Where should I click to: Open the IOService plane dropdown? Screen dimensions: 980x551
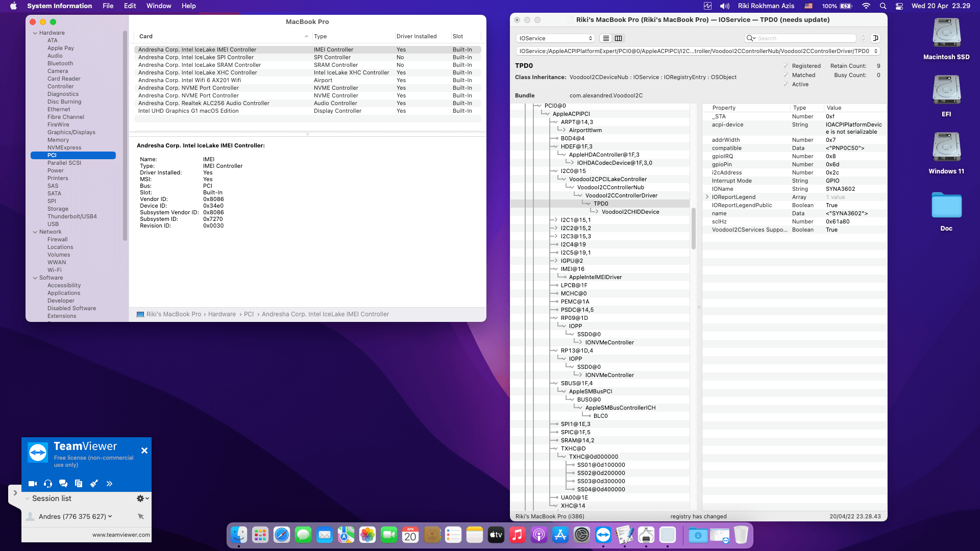[x=555, y=38]
